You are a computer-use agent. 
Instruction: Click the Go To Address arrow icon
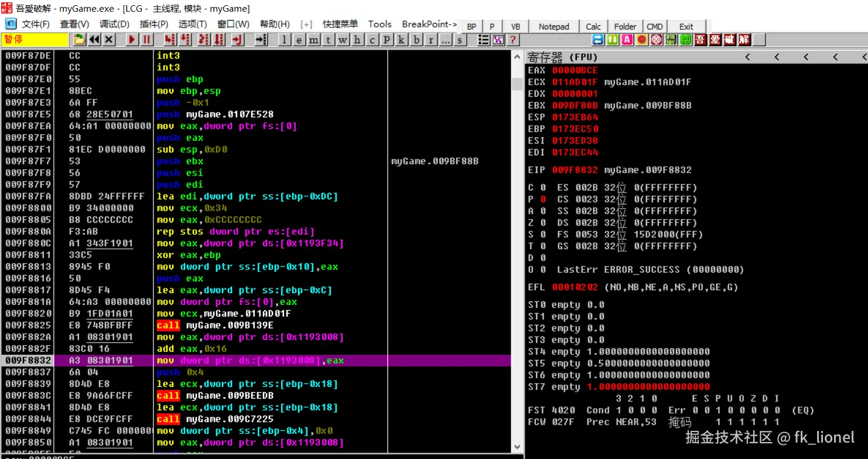pos(261,39)
